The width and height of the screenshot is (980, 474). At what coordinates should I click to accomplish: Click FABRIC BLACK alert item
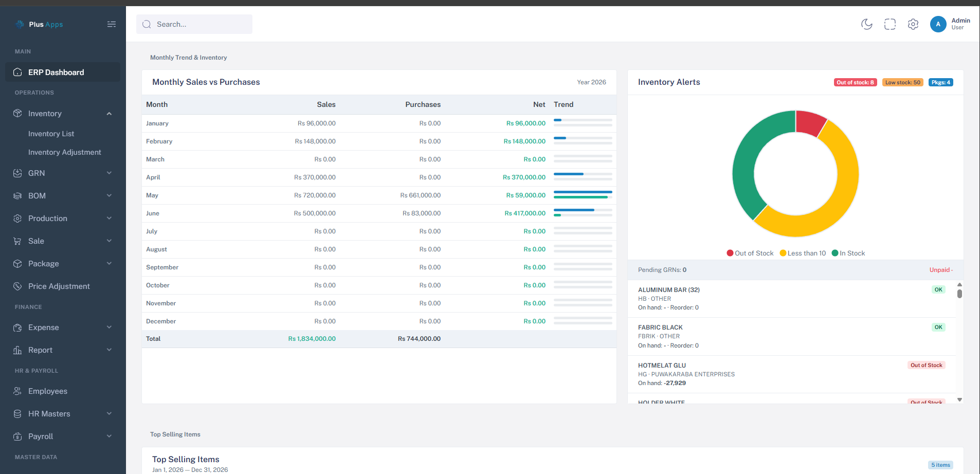[x=792, y=336]
